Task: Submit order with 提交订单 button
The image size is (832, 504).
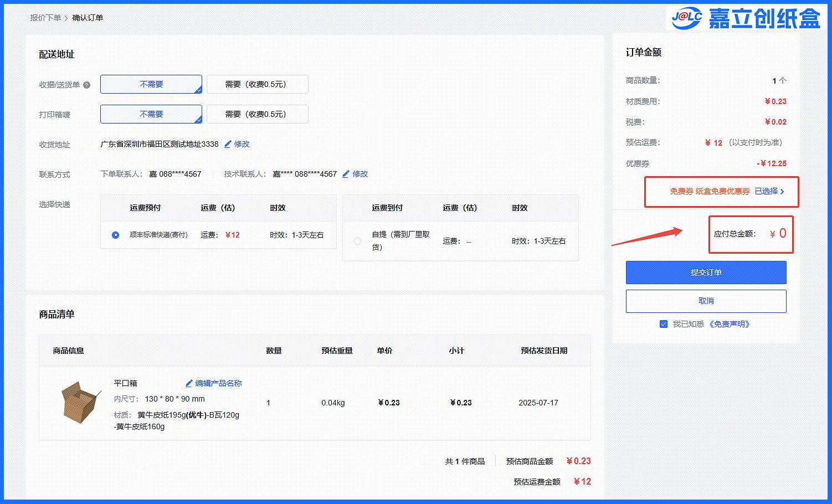Action: click(706, 272)
